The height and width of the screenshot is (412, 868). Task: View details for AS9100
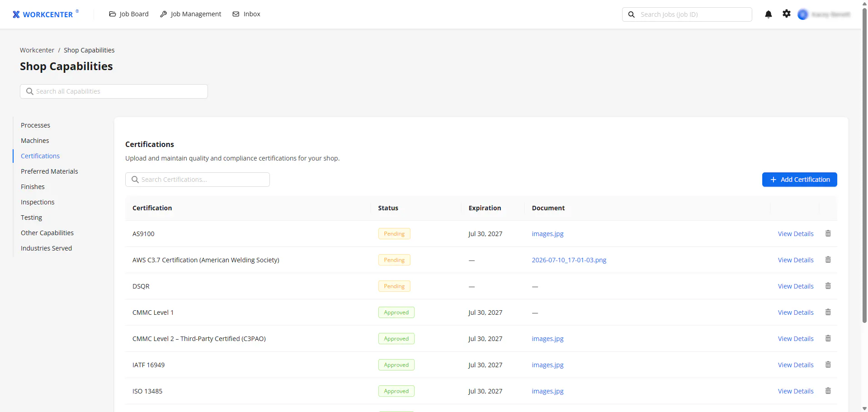(796, 234)
